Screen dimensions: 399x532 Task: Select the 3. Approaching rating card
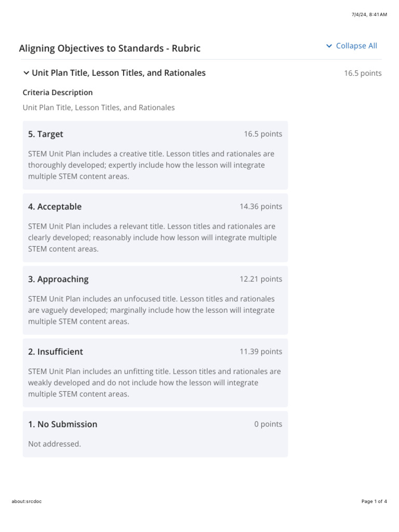[155, 300]
